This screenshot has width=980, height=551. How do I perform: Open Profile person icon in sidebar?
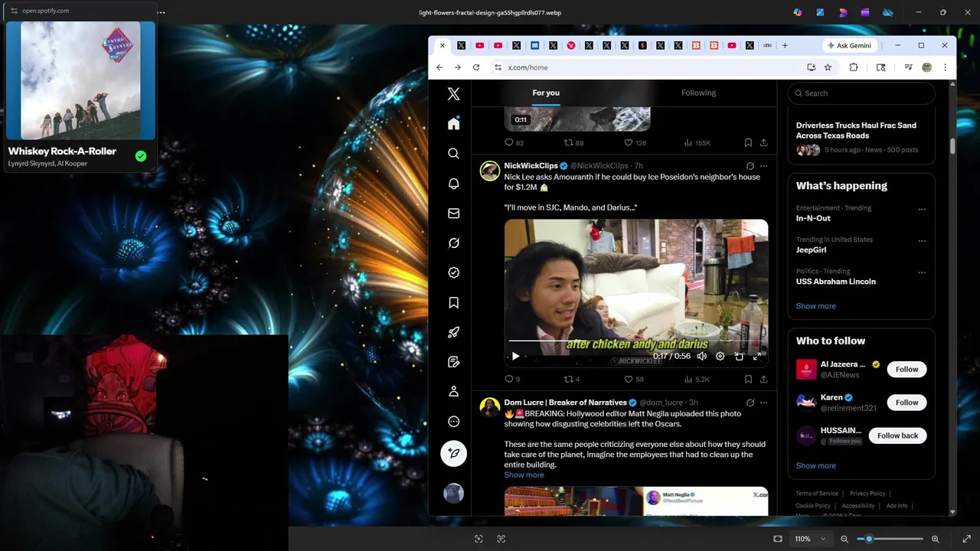pyautogui.click(x=454, y=391)
